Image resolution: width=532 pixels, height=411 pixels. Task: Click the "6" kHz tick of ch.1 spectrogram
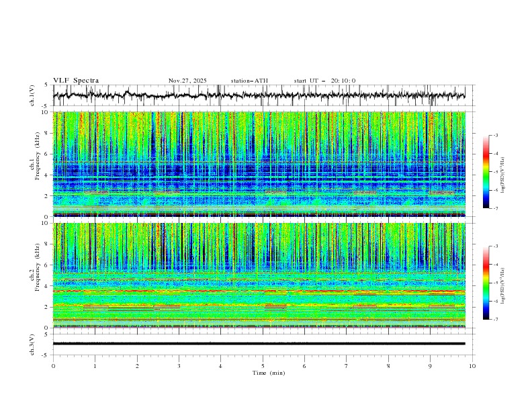48,154
